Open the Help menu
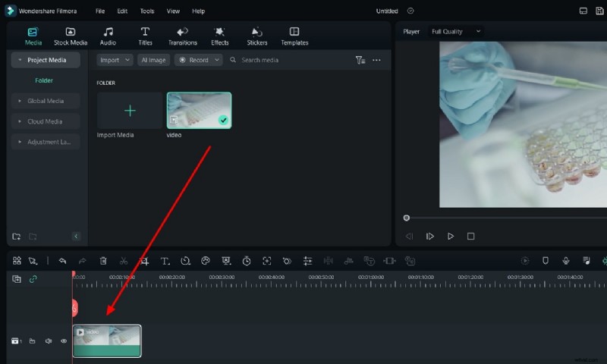This screenshot has width=607, height=364. tap(198, 11)
